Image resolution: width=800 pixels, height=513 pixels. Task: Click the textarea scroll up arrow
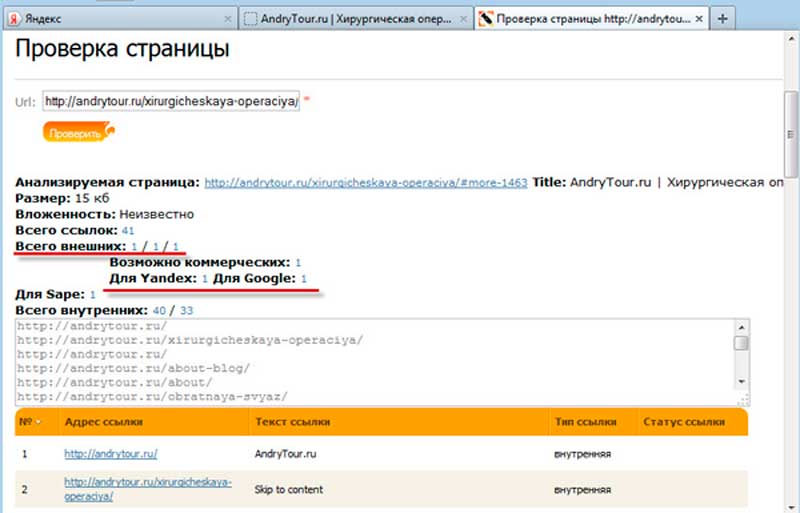coord(741,327)
